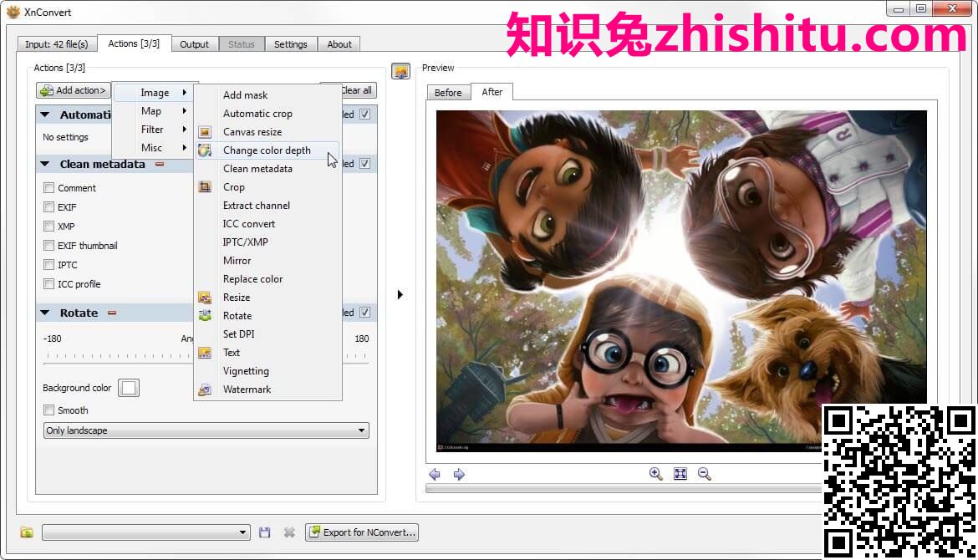978x560 pixels.
Task: Enable the XMP checkbox
Action: point(48,227)
